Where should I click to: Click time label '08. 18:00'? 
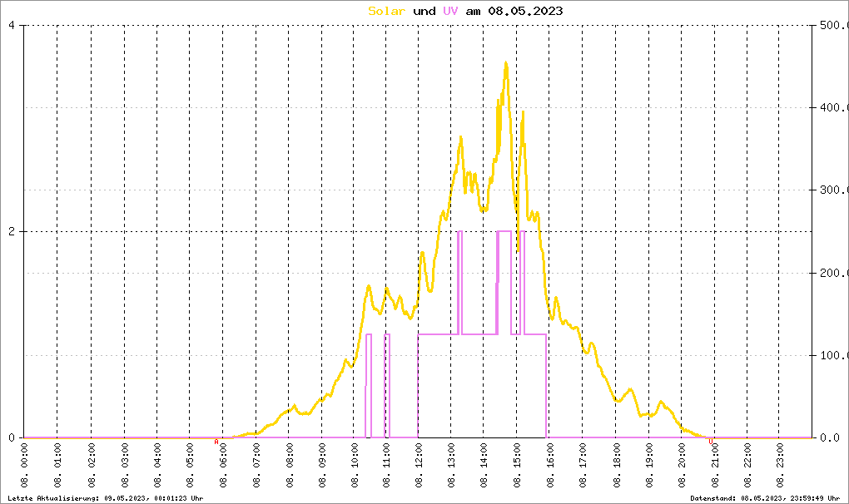pyautogui.click(x=616, y=466)
